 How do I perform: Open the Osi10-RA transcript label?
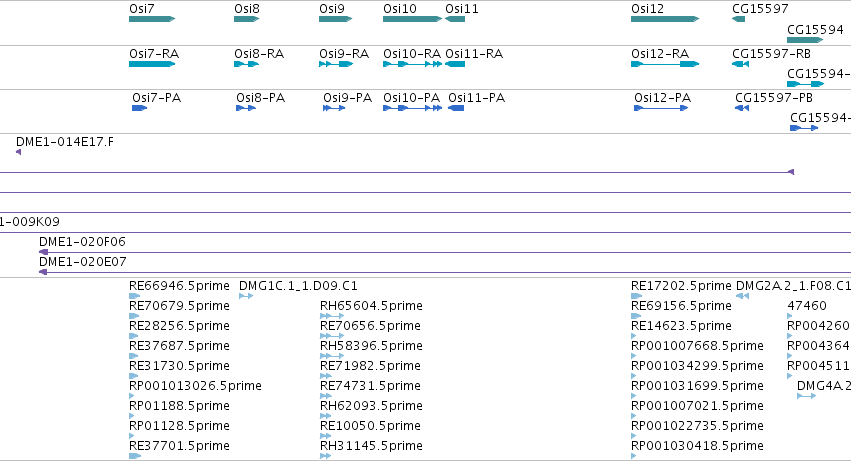pyautogui.click(x=412, y=54)
